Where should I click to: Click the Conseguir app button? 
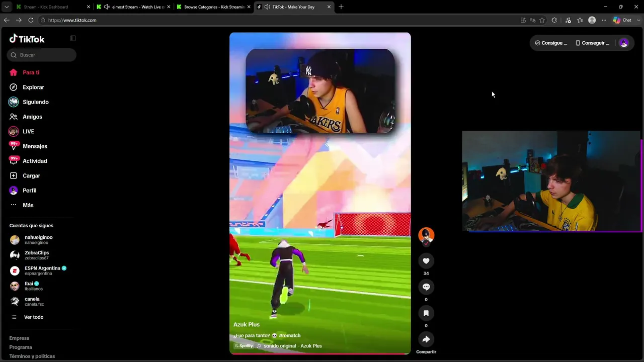pos(592,43)
